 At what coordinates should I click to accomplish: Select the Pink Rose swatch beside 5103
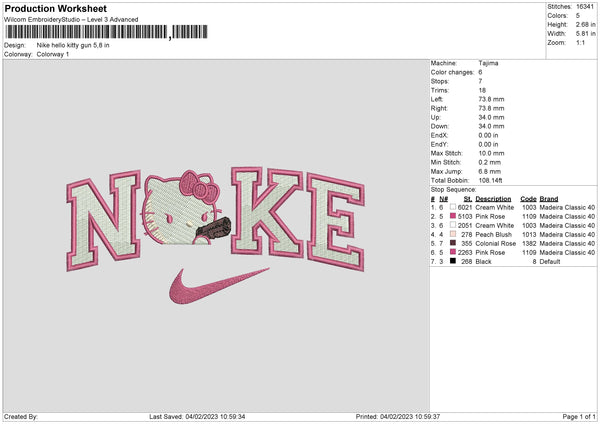tap(453, 216)
